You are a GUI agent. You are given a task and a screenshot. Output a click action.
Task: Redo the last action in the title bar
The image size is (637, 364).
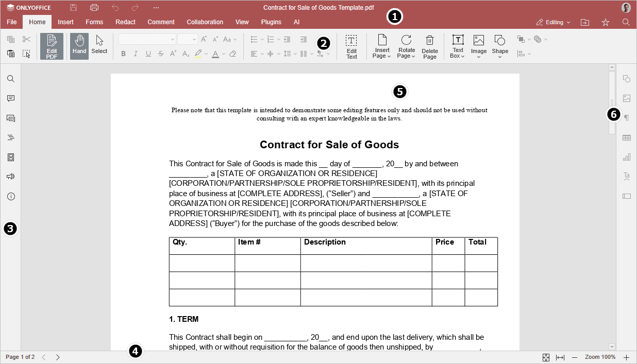135,8
